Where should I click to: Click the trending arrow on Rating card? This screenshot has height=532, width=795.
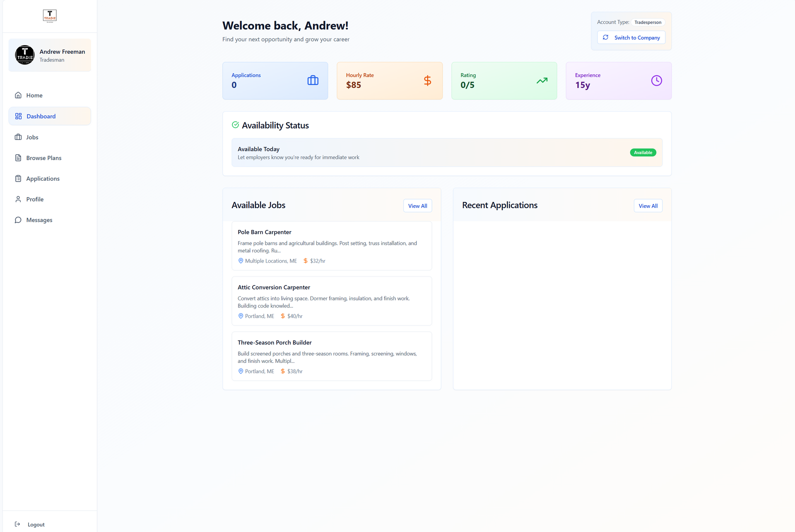pyautogui.click(x=542, y=80)
